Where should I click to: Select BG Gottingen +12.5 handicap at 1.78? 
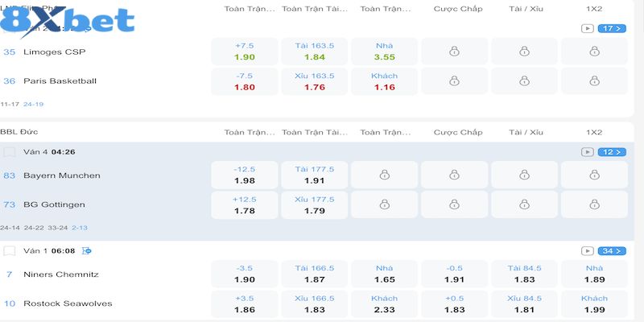coord(245,205)
